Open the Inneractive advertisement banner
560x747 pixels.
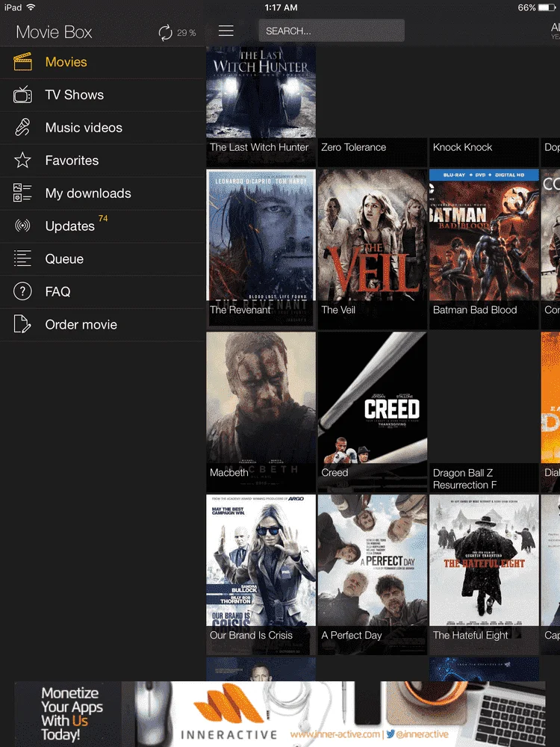(280, 713)
